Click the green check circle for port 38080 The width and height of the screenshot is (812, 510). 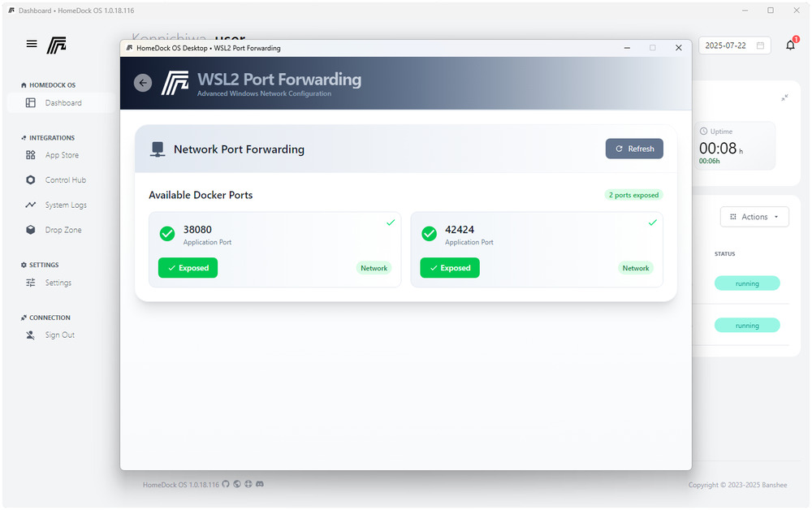click(x=166, y=234)
